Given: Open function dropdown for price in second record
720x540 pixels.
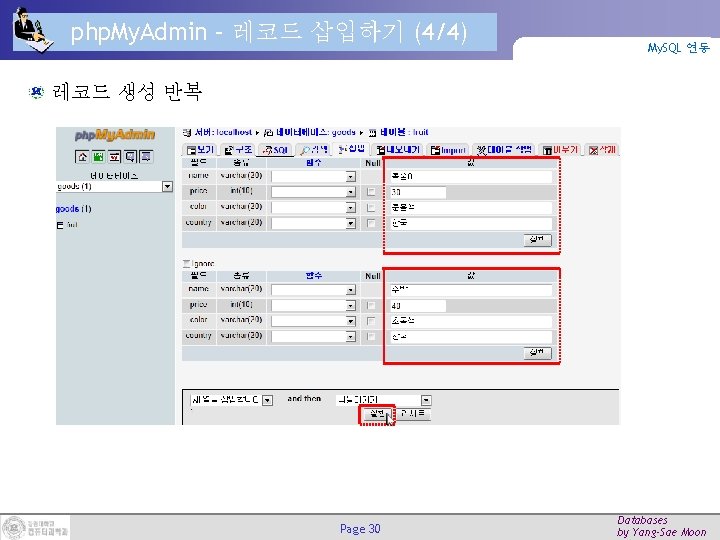Looking at the screenshot, I should pos(314,305).
